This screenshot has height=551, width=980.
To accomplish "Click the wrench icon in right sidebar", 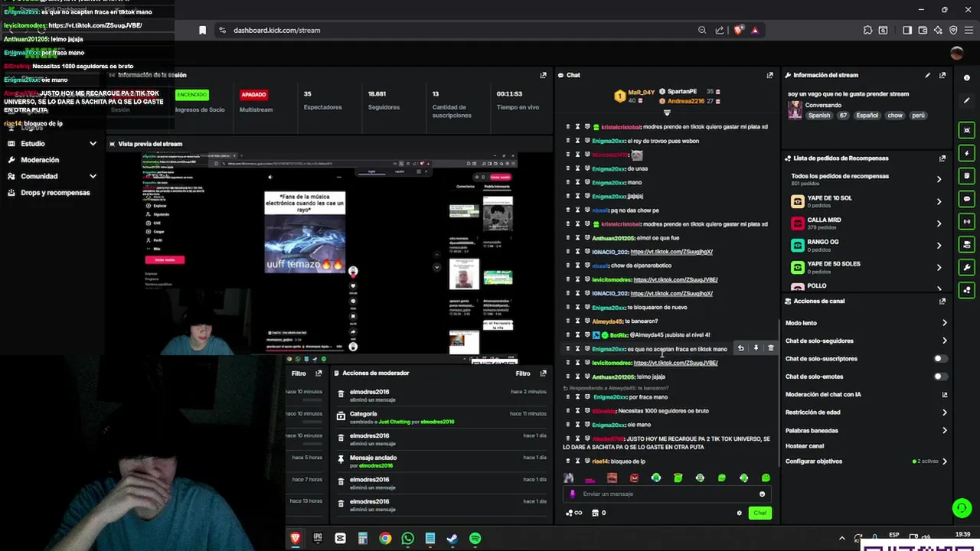I will pyautogui.click(x=967, y=268).
